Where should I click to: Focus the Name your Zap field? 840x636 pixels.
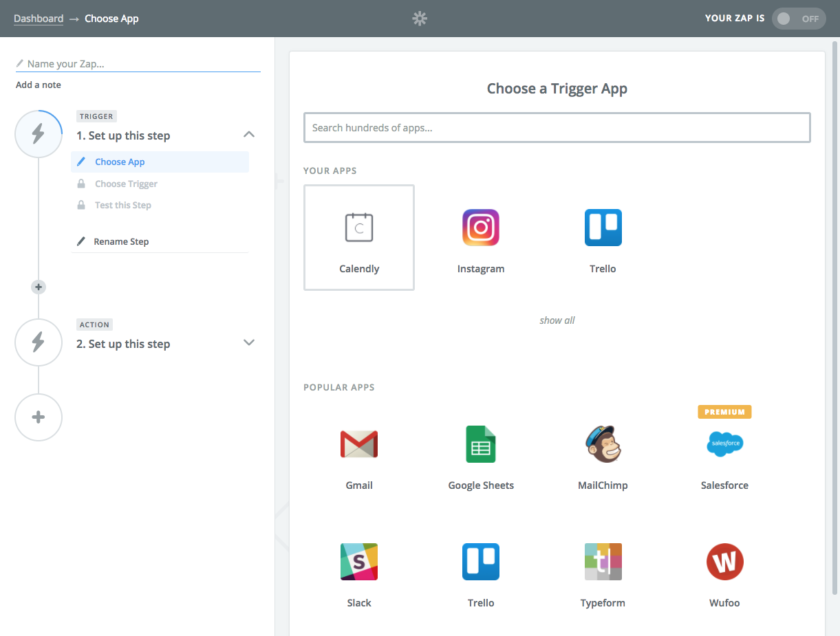click(138, 64)
